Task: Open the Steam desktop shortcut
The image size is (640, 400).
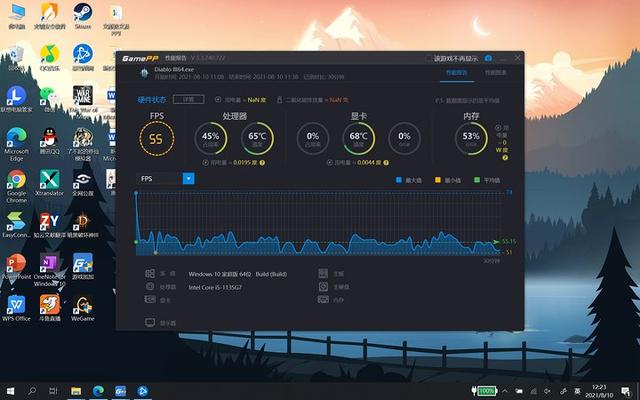Action: coord(83,16)
